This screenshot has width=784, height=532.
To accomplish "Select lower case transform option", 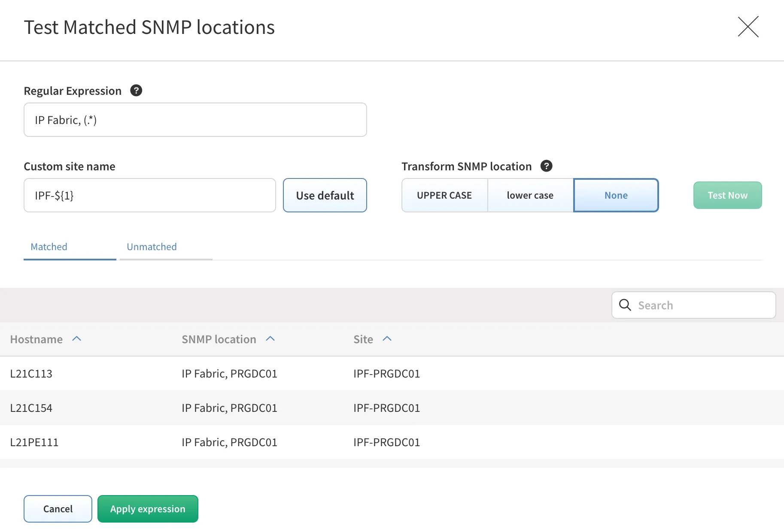I will point(530,195).
